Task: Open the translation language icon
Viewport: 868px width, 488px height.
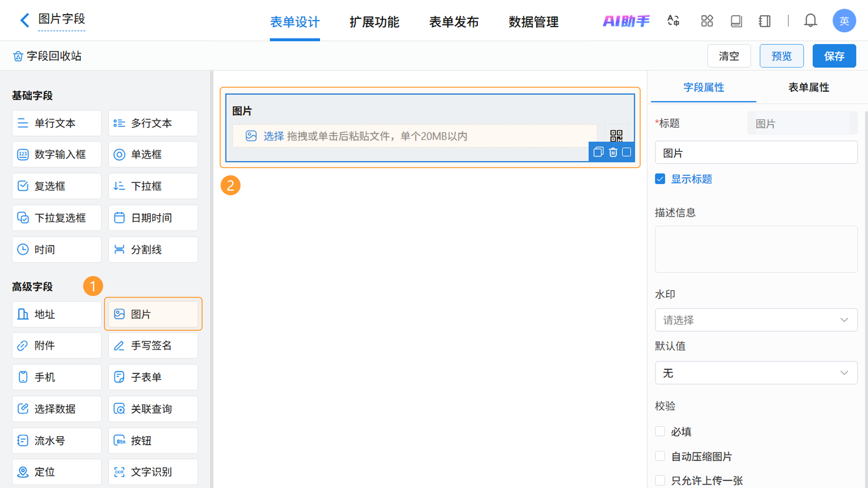Action: [x=673, y=21]
